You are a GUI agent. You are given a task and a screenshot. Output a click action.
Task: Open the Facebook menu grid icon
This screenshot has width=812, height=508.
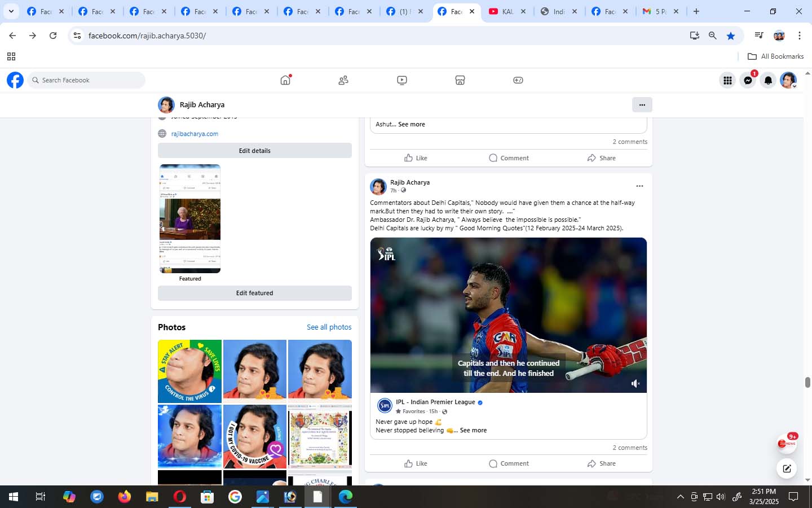727,80
